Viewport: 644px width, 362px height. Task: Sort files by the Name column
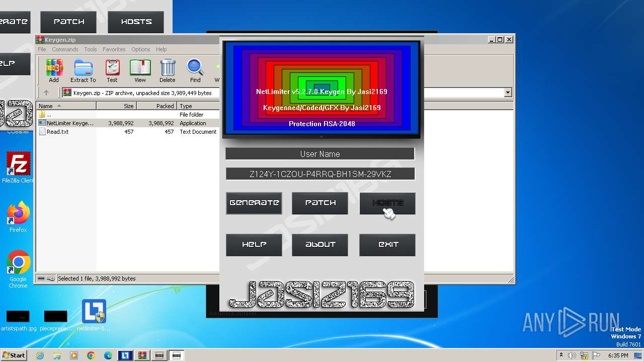[x=66, y=106]
